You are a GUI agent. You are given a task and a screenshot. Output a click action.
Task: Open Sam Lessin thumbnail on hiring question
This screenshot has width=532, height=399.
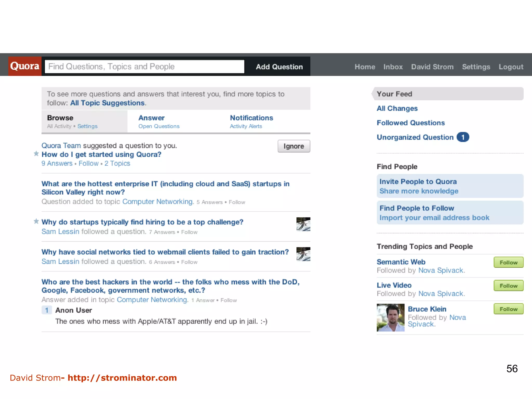303,224
